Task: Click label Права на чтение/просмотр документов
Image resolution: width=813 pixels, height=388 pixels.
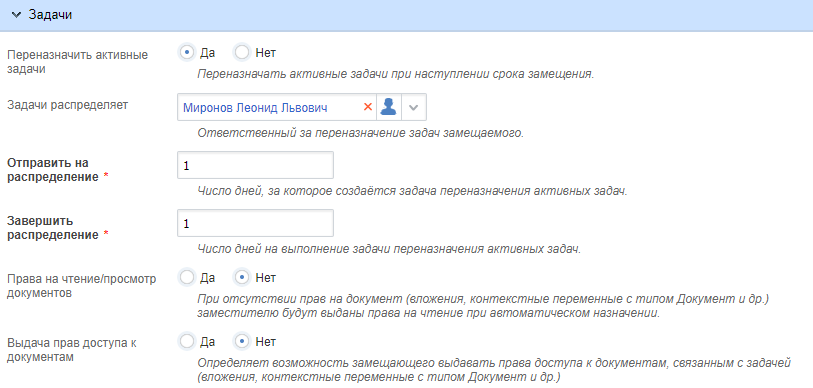Action: pyautogui.click(x=82, y=285)
